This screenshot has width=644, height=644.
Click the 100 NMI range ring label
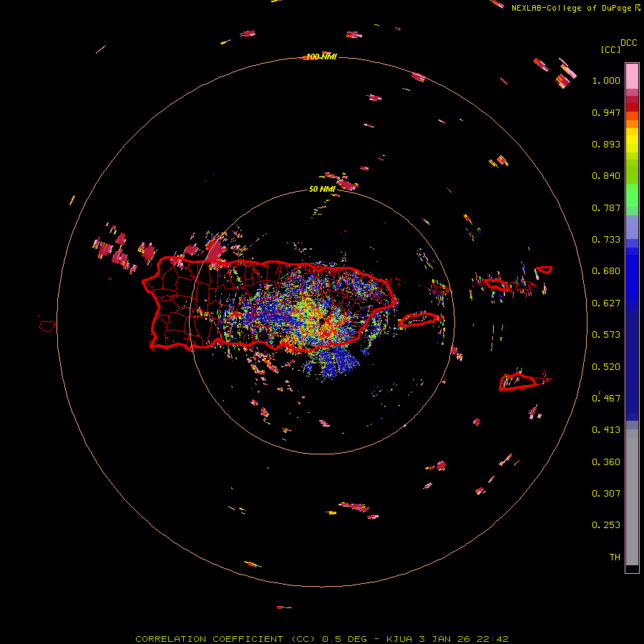click(321, 57)
